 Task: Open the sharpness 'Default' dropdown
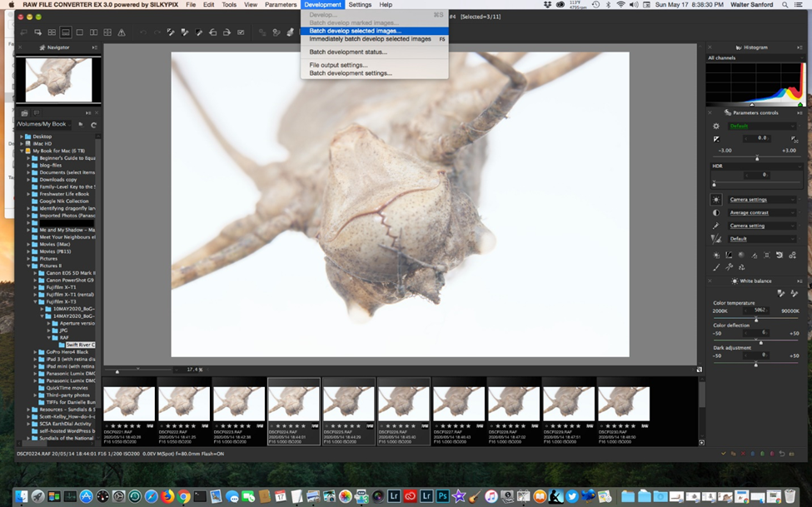[x=762, y=239]
